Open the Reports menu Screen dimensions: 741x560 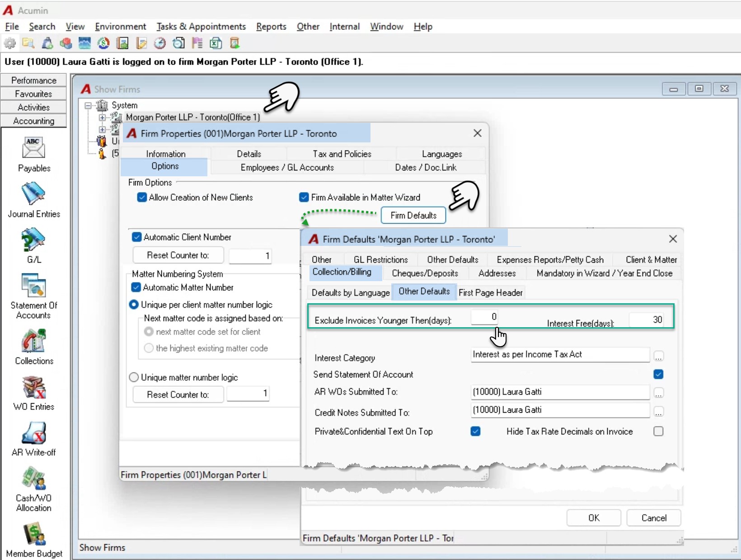271,27
